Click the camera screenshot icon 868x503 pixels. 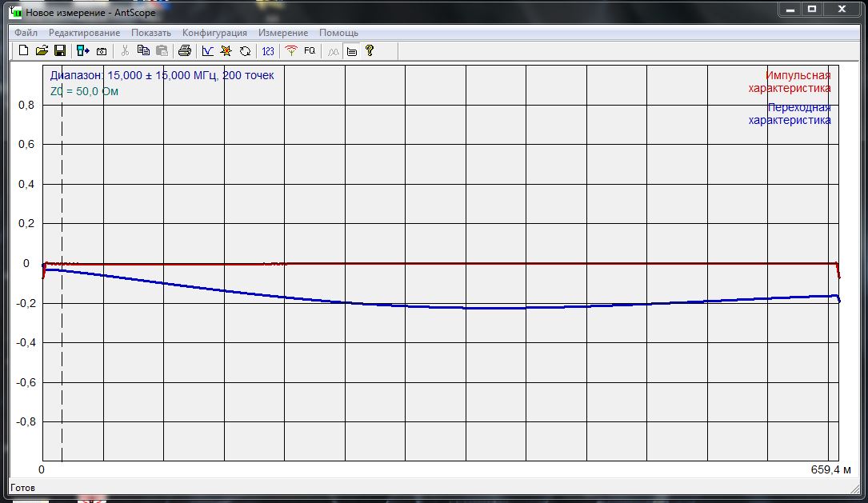[102, 50]
